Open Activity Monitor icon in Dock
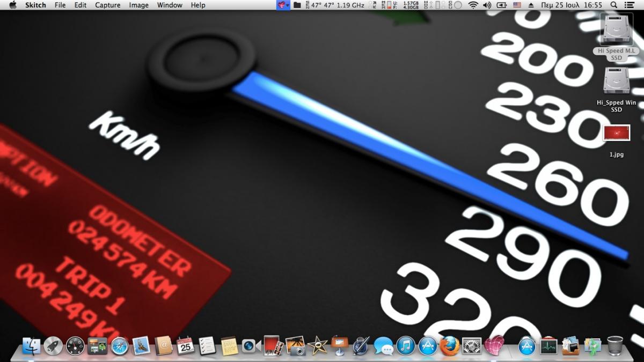The height and width of the screenshot is (362, 644). pyautogui.click(x=549, y=346)
